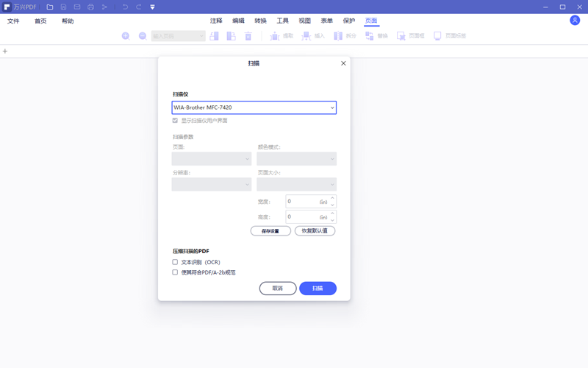Click the email icon in title bar
Viewport: 588px width, 368px height.
coord(77,7)
